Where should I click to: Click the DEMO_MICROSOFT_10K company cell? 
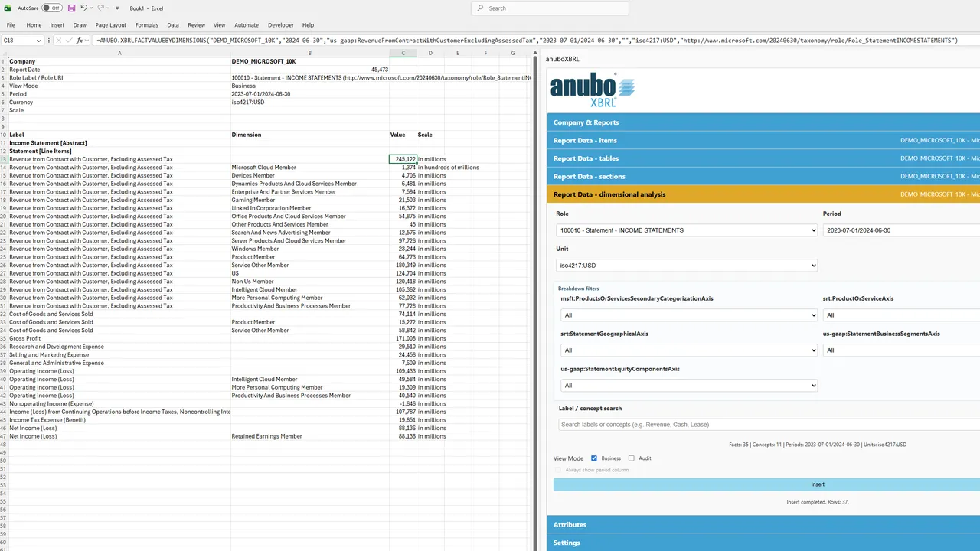[x=309, y=61]
